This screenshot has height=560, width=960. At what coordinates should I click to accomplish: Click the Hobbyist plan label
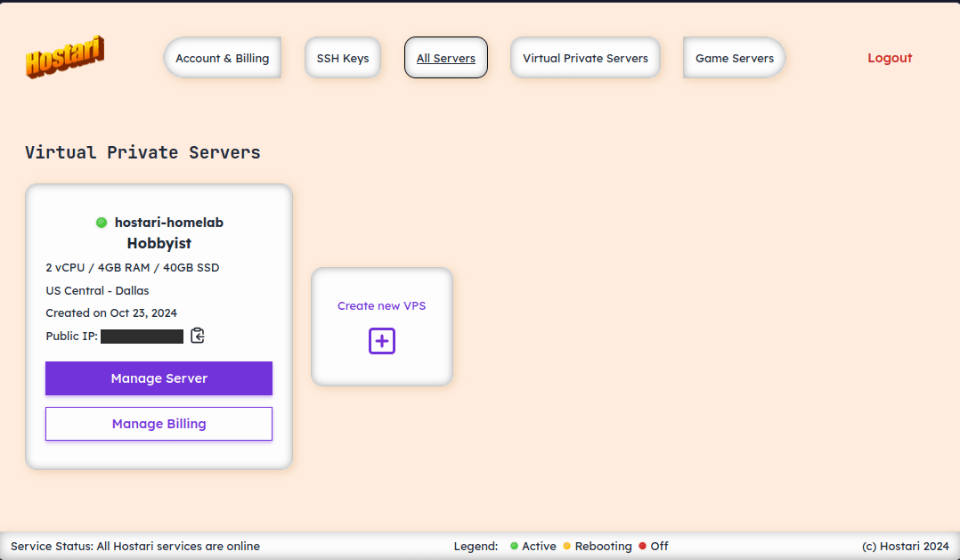click(x=159, y=243)
